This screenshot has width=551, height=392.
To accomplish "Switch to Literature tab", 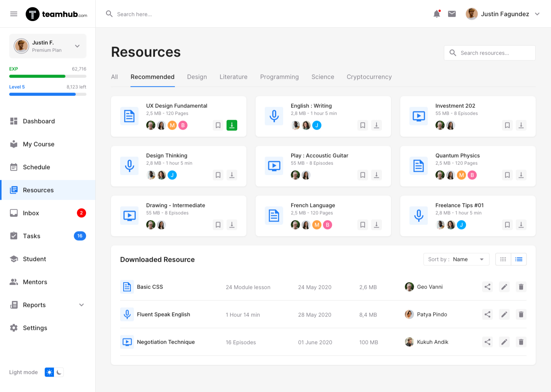I will [233, 77].
